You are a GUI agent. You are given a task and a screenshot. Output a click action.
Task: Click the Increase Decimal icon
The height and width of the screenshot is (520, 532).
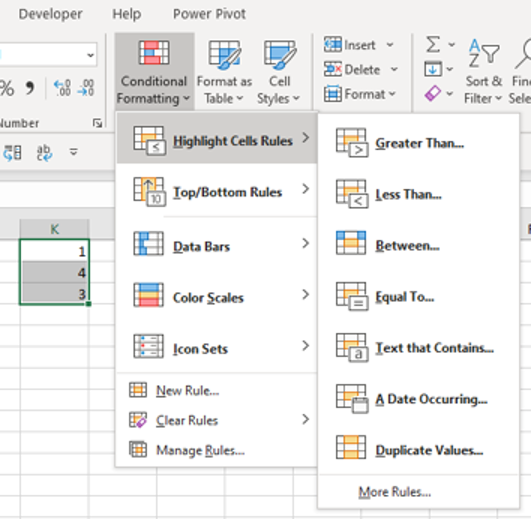62,88
